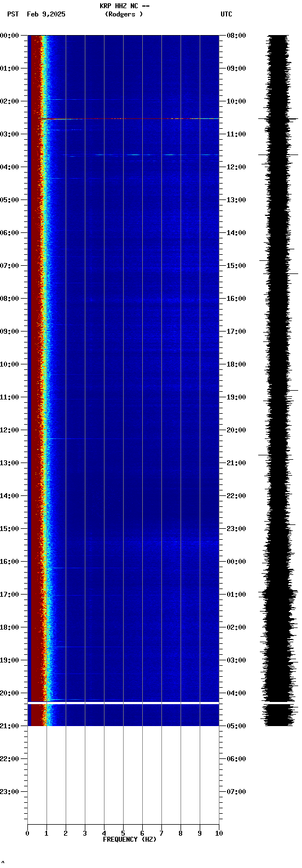Click the PST axis label '00:00'
Viewport: 302px width, 868px height.
pyautogui.click(x=9, y=36)
